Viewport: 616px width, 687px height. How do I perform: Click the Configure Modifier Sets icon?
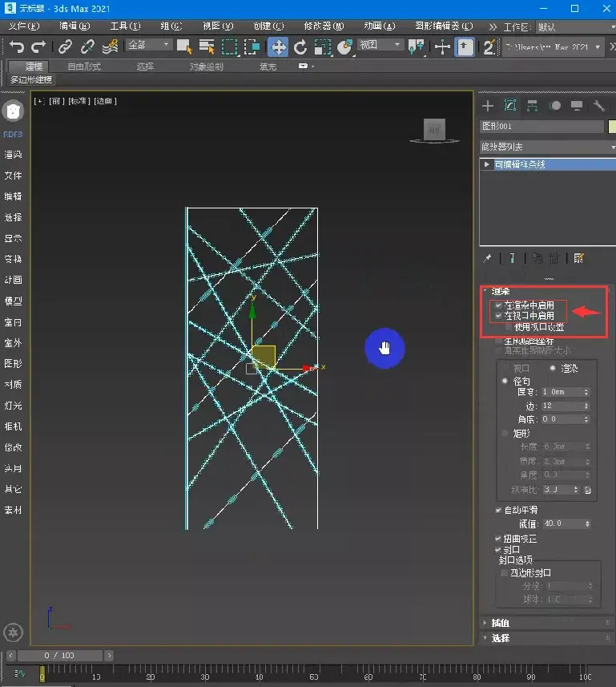click(579, 258)
